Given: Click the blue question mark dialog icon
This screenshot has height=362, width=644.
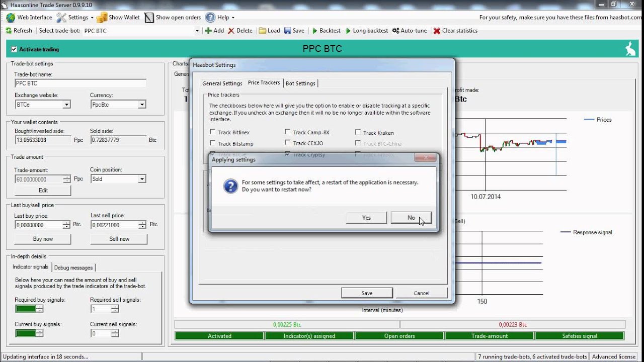Looking at the screenshot, I should [230, 187].
